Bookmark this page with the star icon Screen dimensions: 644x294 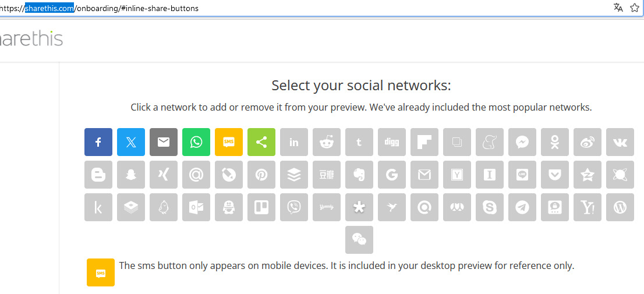[635, 8]
